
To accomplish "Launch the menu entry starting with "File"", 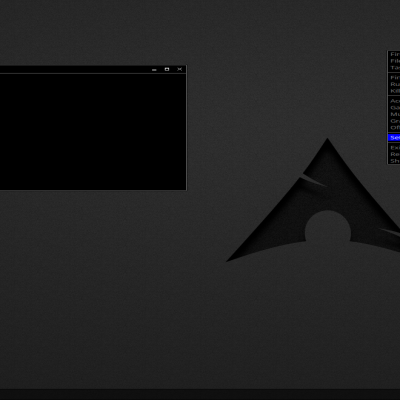I will (x=394, y=61).
